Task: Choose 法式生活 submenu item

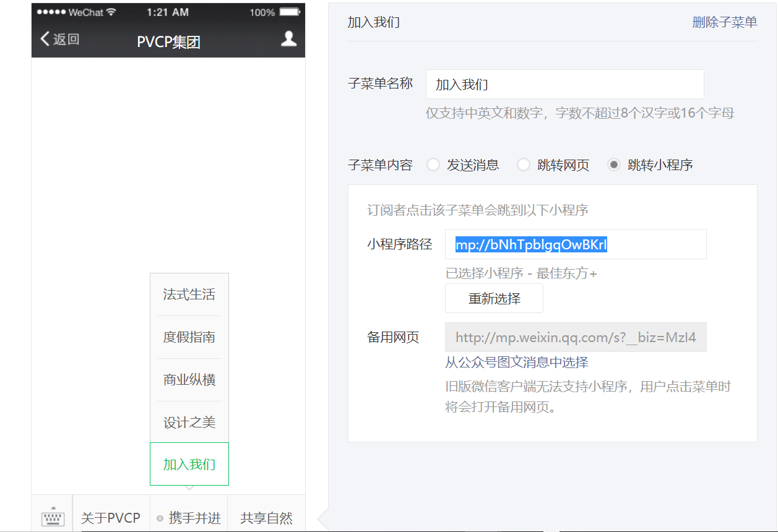Action: point(189,294)
